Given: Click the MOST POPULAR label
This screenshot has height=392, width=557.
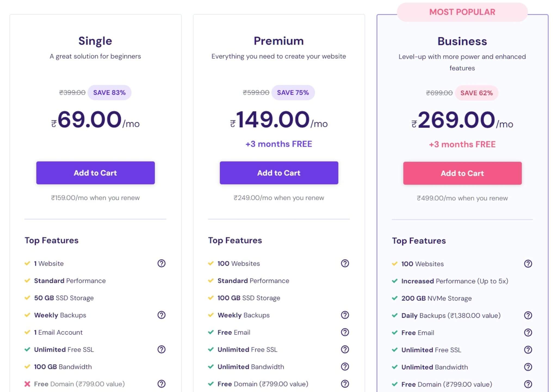Looking at the screenshot, I should tap(462, 12).
